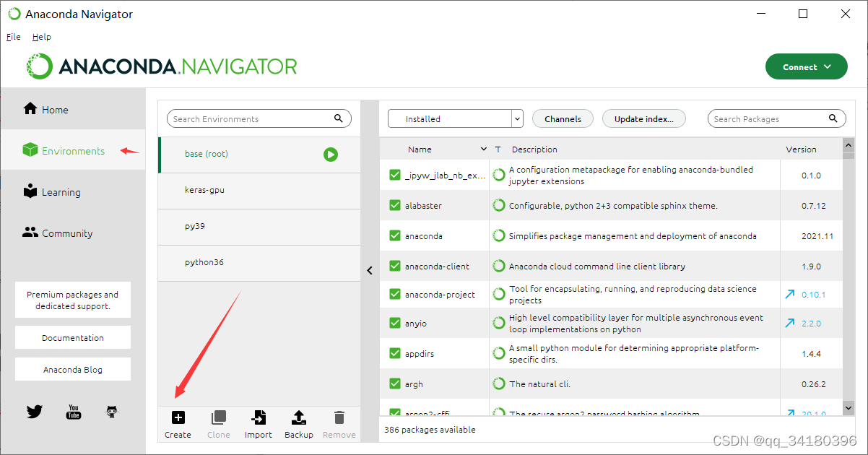Click the Name column sort chevron

[484, 149]
